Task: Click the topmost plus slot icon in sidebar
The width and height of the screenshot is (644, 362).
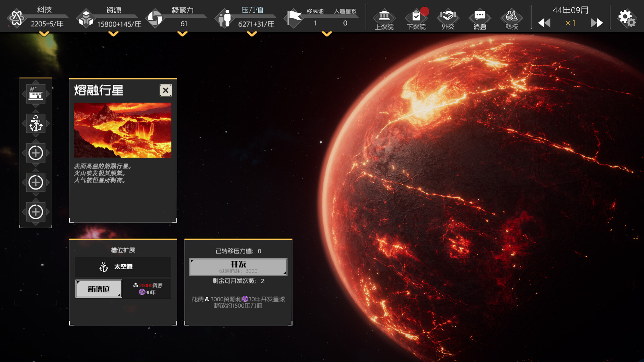Action: [36, 153]
